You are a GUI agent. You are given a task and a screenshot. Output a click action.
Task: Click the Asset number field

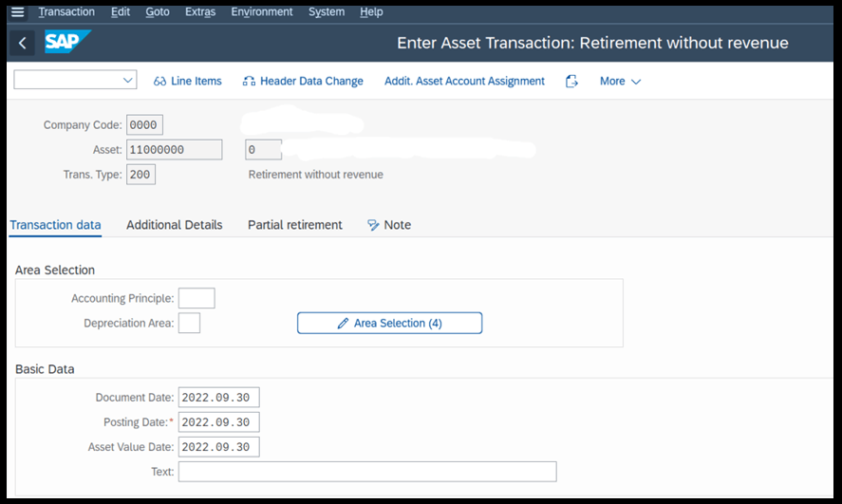pyautogui.click(x=175, y=150)
